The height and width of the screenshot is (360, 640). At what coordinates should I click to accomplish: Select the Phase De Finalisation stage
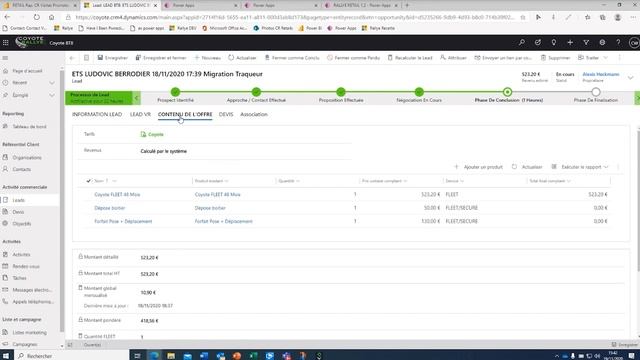tap(596, 92)
